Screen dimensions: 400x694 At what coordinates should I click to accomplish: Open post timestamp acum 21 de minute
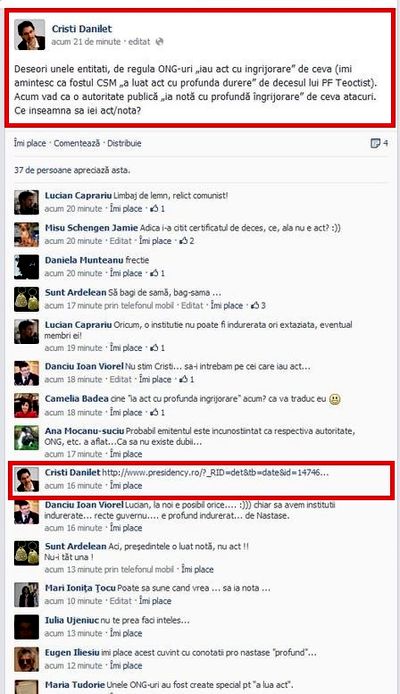(x=86, y=42)
